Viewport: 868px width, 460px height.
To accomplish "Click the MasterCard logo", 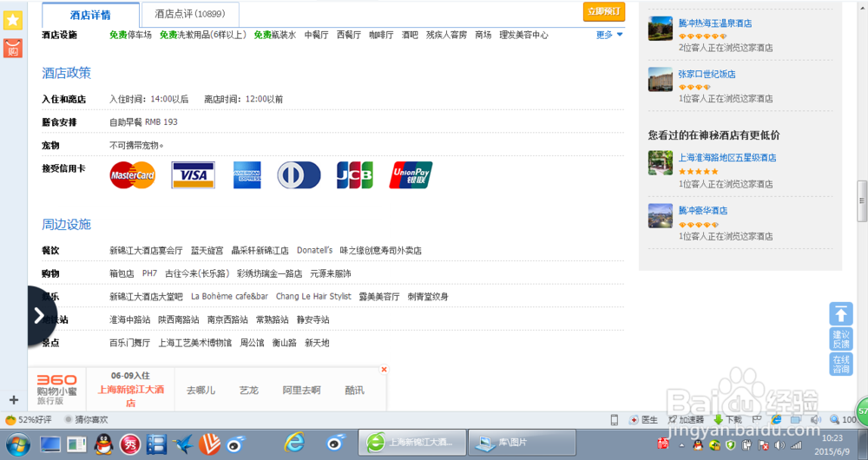I will click(x=132, y=175).
